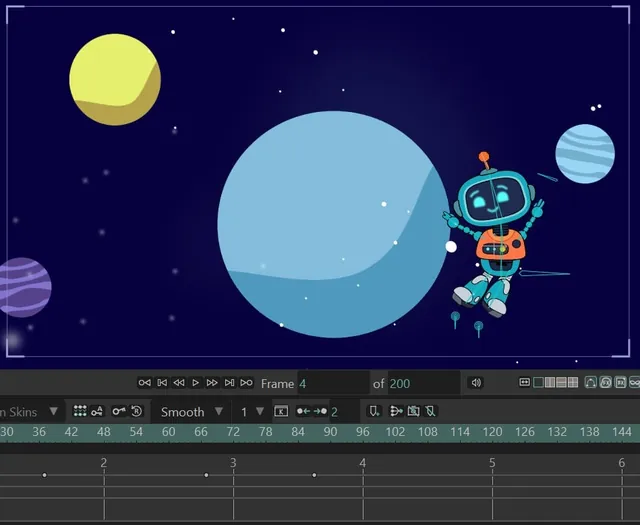
Task: Select the four-pane view layout
Action: click(x=573, y=383)
